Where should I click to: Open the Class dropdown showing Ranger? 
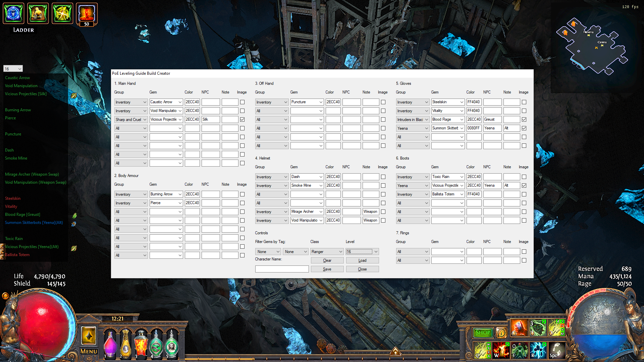(x=327, y=251)
